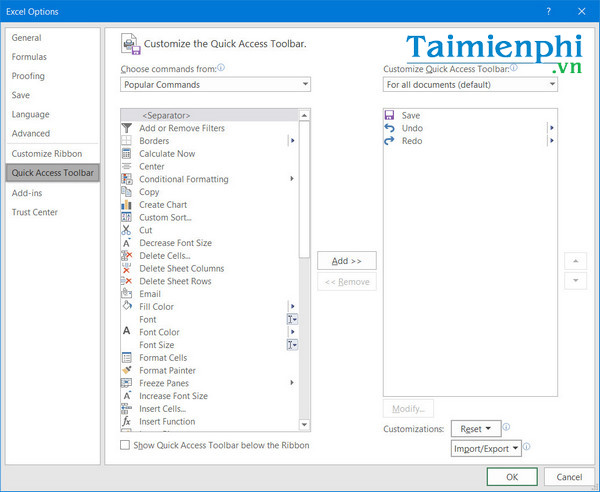Click the Email envelope icon
Image resolution: width=600 pixels, height=492 pixels.
pos(127,294)
